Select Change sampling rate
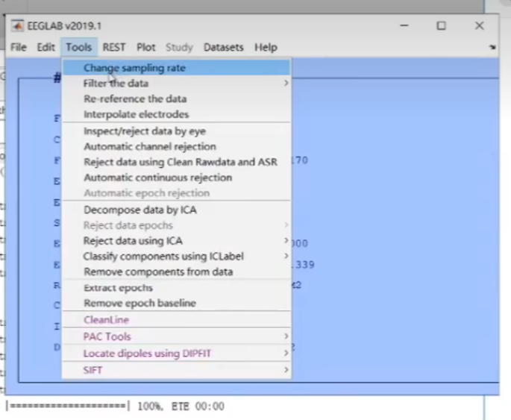The height and width of the screenshot is (420, 511). pos(134,68)
